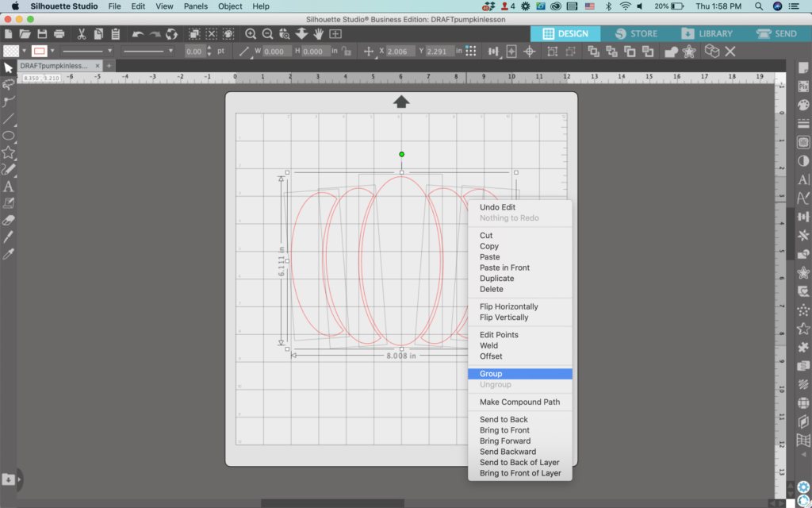Select the Freehand draw tool
The width and height of the screenshot is (812, 508).
pos(8,170)
